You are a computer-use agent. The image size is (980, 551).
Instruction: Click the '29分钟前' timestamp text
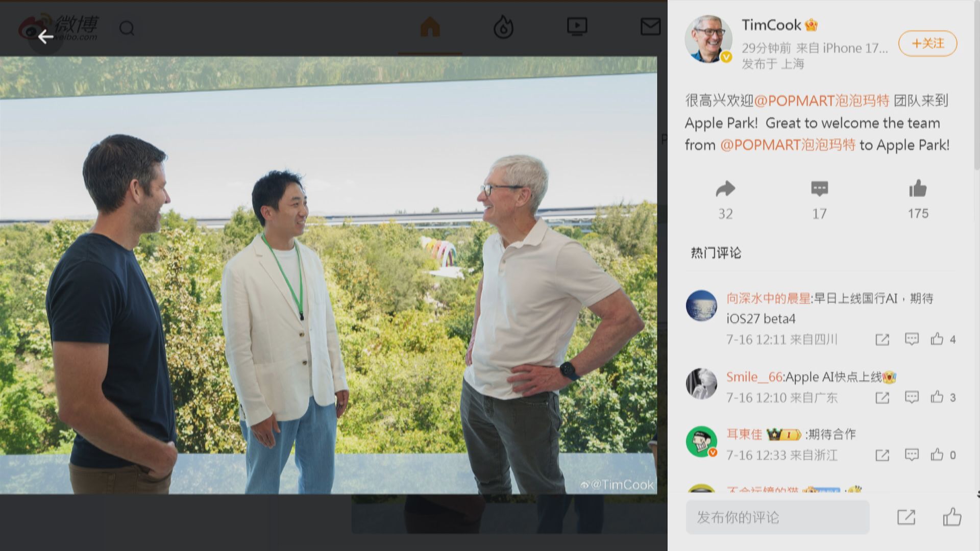[766, 48]
